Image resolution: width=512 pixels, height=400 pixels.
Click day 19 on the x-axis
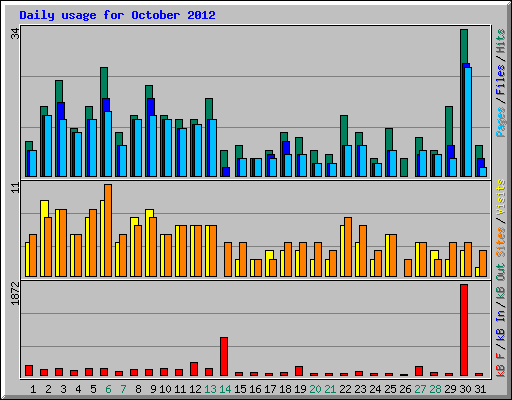(x=300, y=389)
